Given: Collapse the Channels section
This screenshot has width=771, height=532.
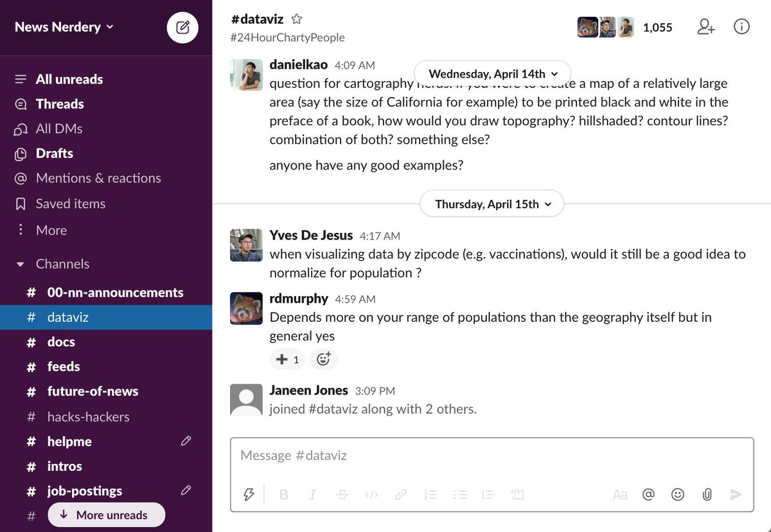Looking at the screenshot, I should 21,264.
